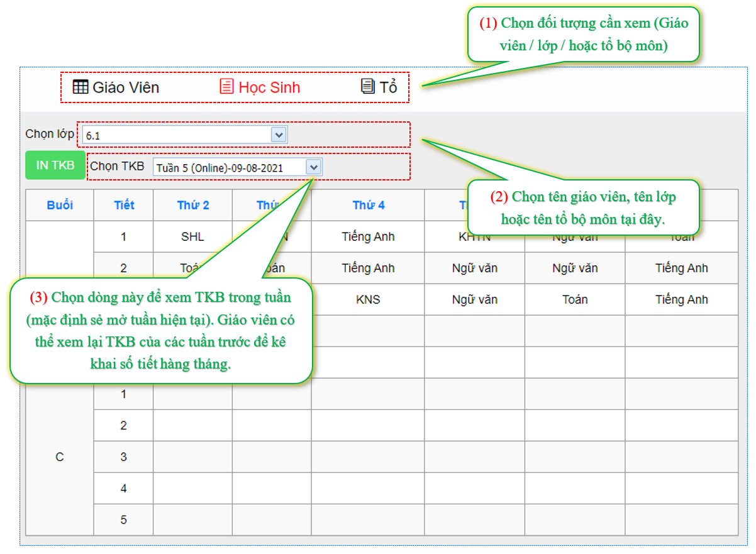The height and width of the screenshot is (554, 756).
Task: Select the Tổ tab
Action: pos(379,87)
